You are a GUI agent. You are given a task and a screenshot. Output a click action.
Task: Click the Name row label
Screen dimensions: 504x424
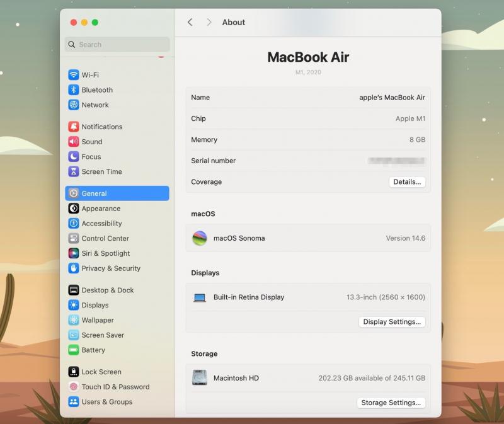(x=200, y=98)
